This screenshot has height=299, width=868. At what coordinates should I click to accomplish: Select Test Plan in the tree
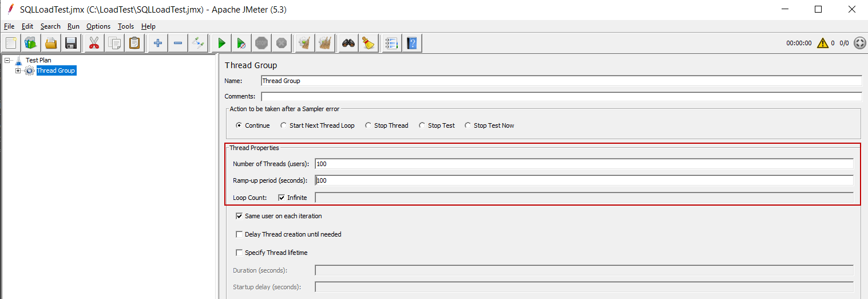(x=38, y=60)
